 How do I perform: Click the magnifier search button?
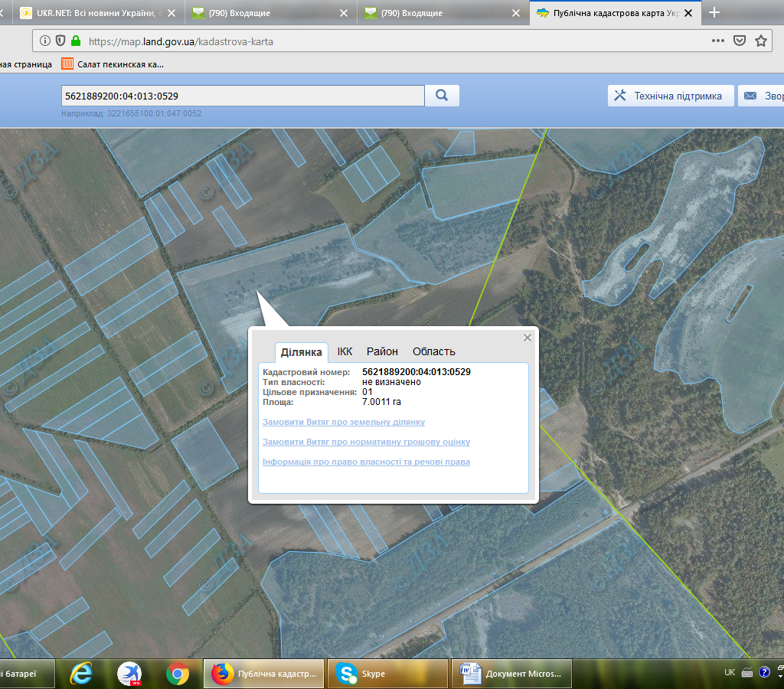(442, 96)
